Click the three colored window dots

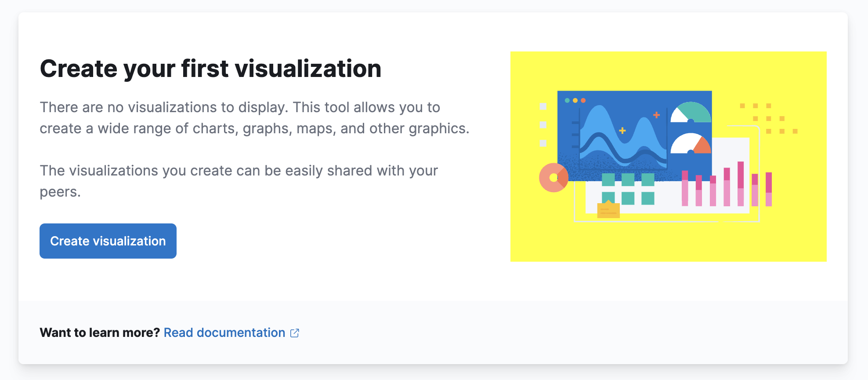coord(575,100)
